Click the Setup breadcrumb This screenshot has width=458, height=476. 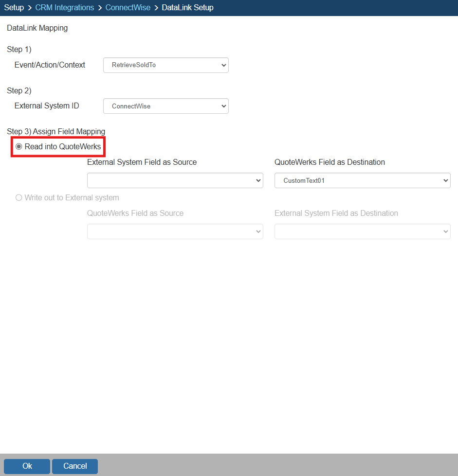coord(14,8)
